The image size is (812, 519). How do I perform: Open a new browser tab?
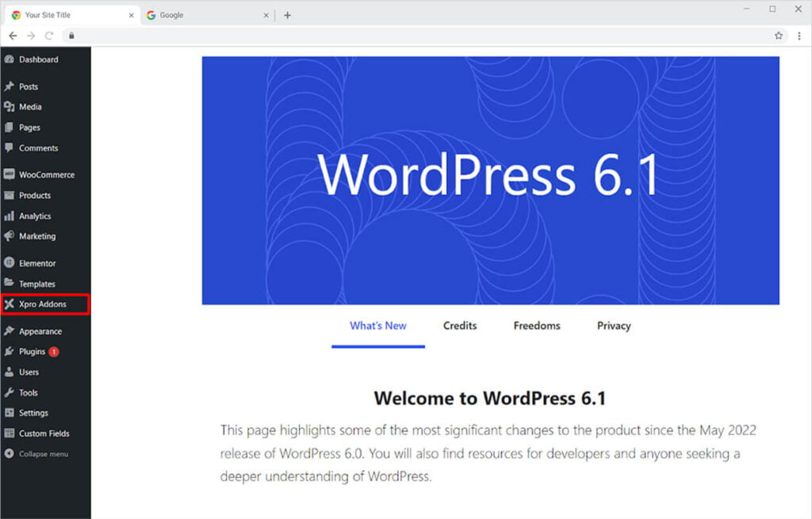287,15
